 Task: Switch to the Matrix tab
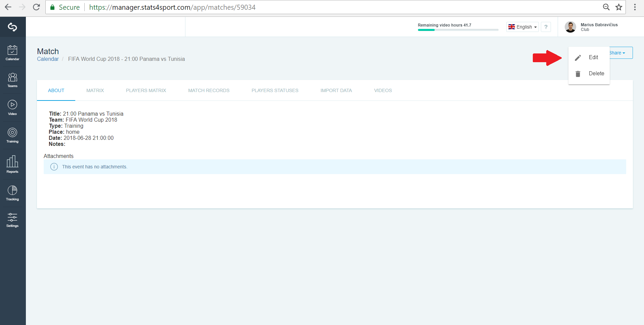(95, 90)
